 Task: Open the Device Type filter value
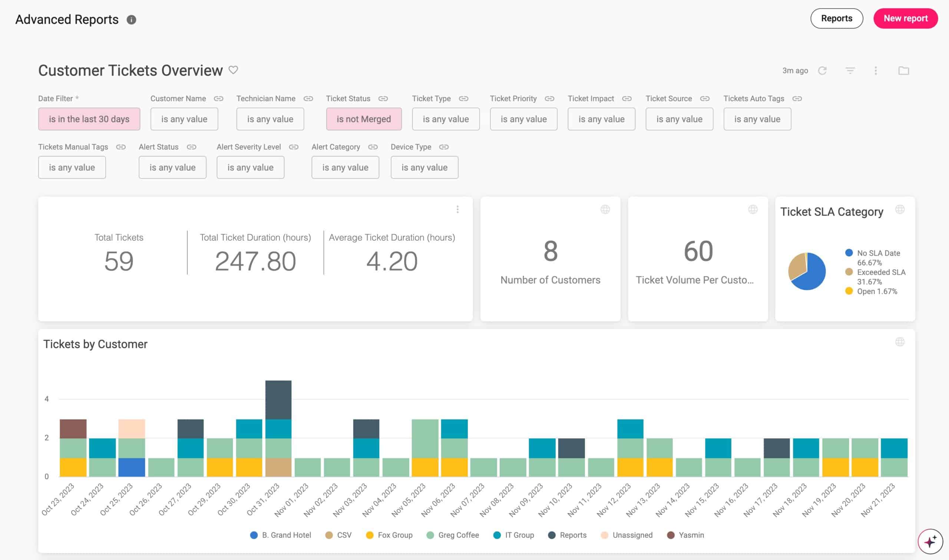424,167
